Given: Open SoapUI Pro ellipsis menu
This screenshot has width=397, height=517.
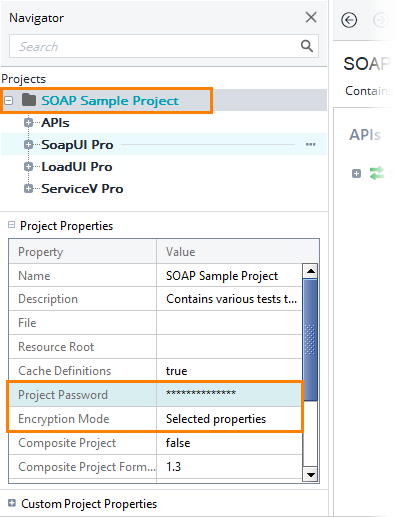Looking at the screenshot, I should (x=311, y=144).
